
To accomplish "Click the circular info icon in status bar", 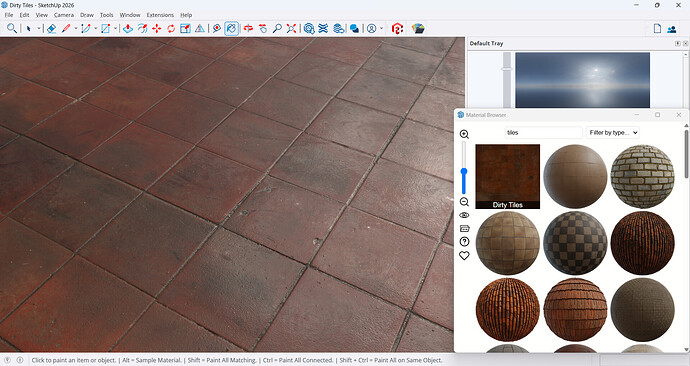I will [20, 360].
